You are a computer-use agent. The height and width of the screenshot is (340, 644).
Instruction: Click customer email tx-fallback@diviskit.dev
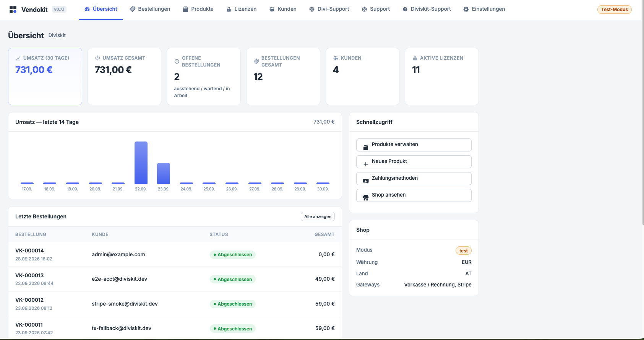tap(122, 328)
